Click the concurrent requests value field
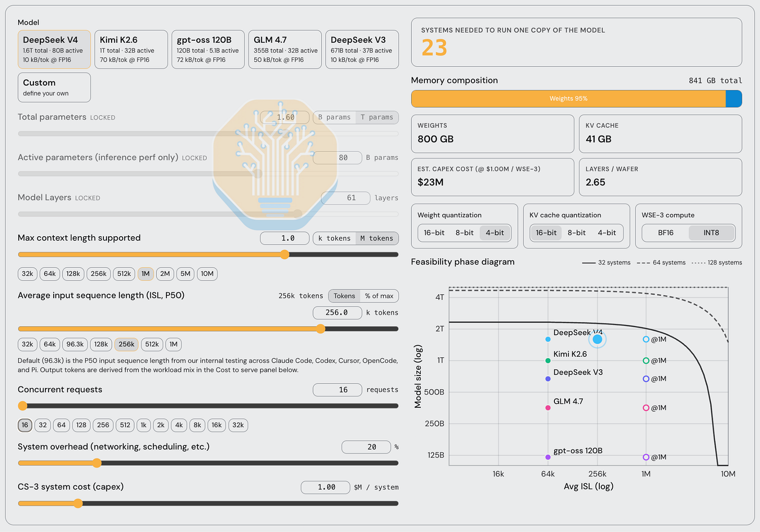This screenshot has height=532, width=760. pos(337,390)
